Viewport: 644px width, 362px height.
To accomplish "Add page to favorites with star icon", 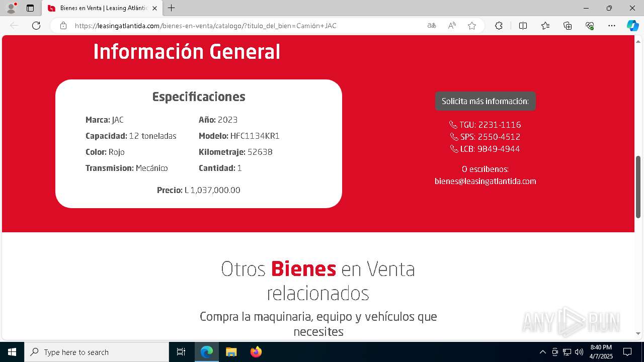I will point(472,26).
